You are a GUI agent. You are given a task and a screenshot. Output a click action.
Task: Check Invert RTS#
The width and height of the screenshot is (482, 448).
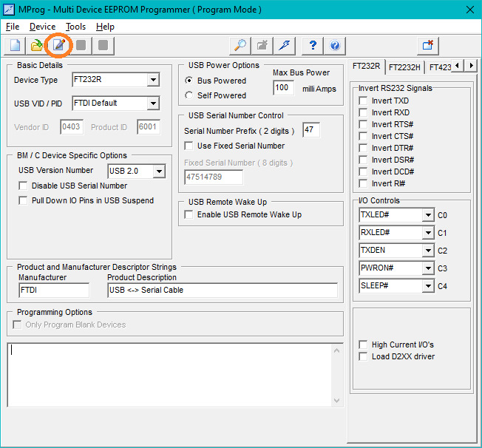pos(363,124)
